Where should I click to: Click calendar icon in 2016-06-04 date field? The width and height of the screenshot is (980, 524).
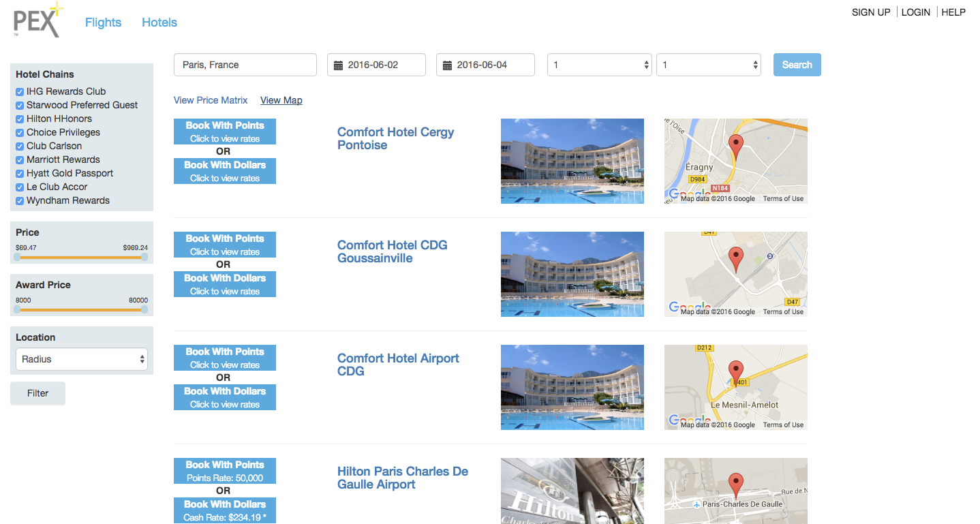tap(448, 65)
